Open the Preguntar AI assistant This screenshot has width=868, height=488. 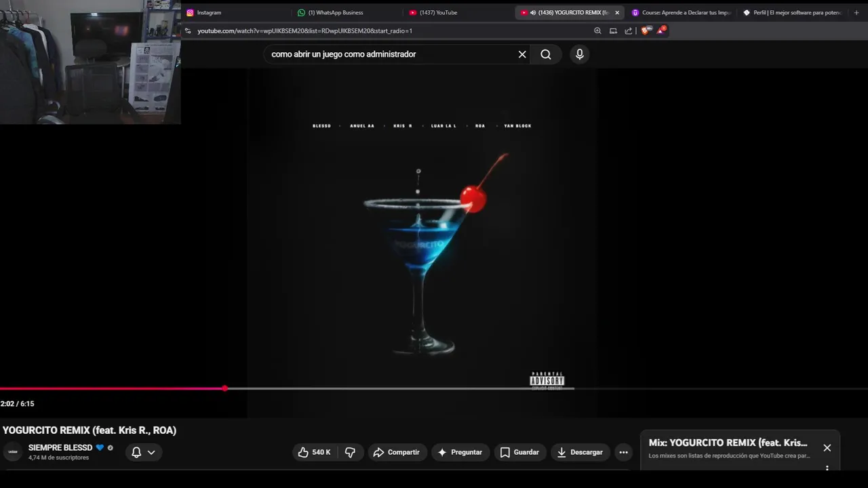pyautogui.click(x=460, y=452)
